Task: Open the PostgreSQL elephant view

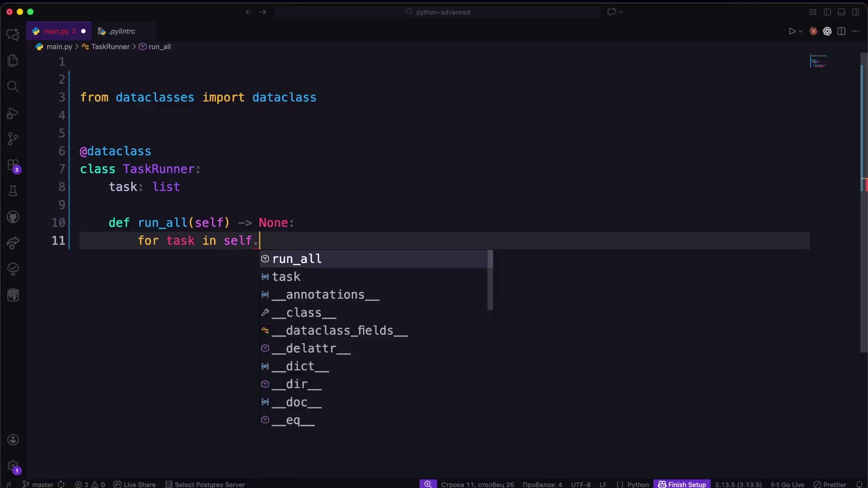Action: point(13,296)
